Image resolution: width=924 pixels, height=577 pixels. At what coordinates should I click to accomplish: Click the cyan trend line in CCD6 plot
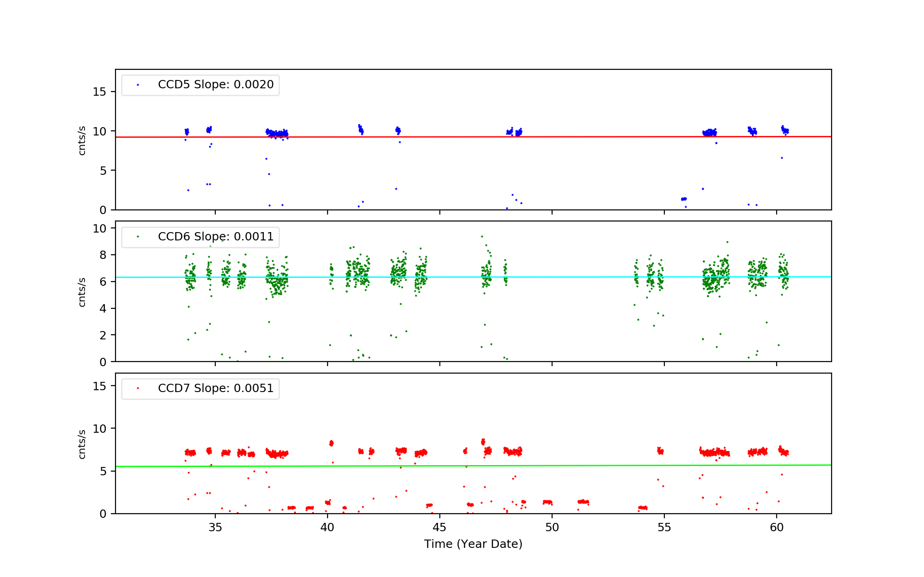(577, 277)
